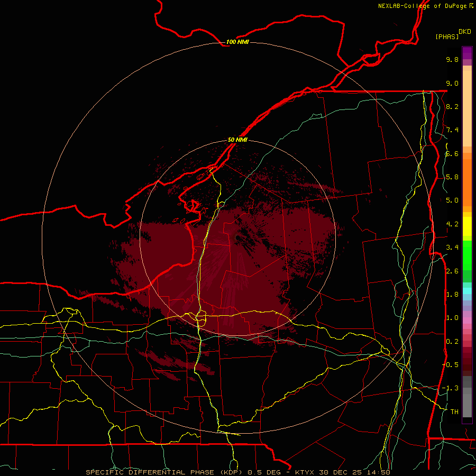The width and height of the screenshot is (476, 476).
Task: Select the orange color bar segment
Action: pyautogui.click(x=467, y=182)
